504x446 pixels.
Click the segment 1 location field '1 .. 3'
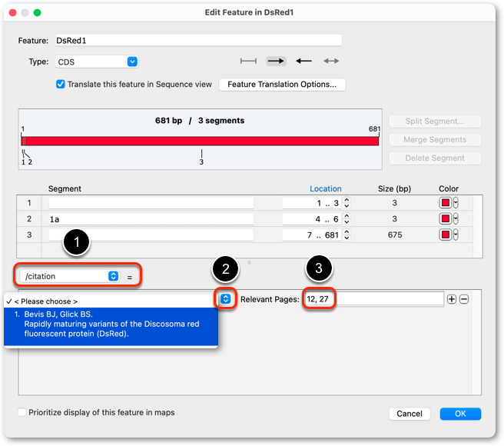pyautogui.click(x=312, y=203)
